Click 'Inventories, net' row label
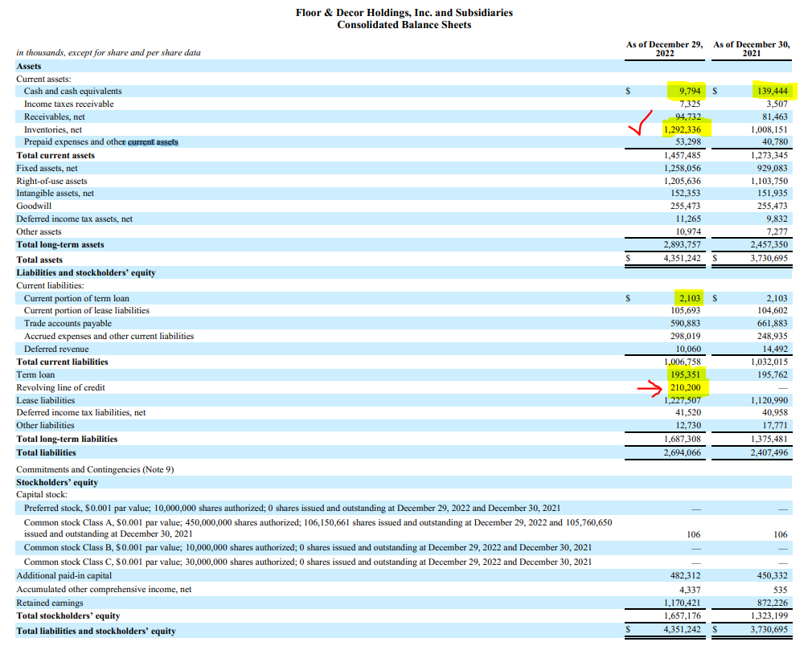The width and height of the screenshot is (812, 650). pyautogui.click(x=53, y=130)
